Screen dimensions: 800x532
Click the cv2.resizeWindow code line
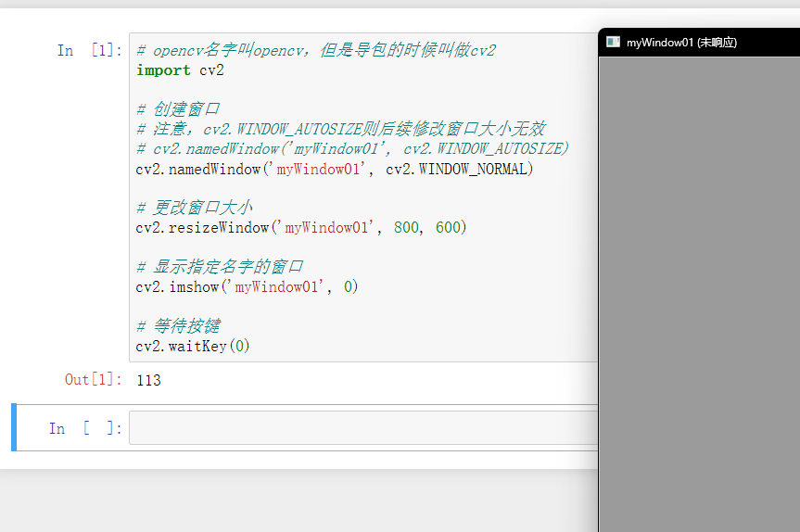[x=301, y=227]
